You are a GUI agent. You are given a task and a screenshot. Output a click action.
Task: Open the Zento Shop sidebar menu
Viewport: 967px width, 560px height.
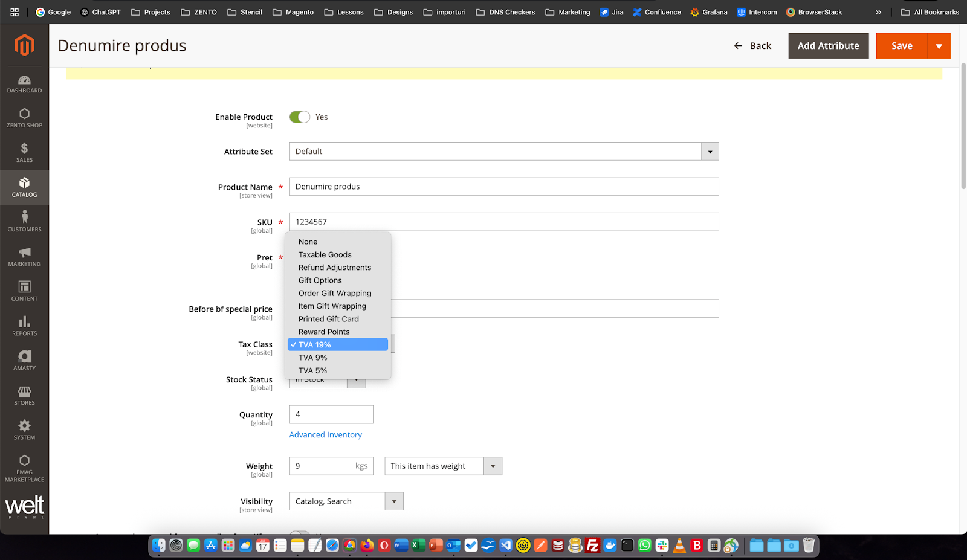coord(24,118)
